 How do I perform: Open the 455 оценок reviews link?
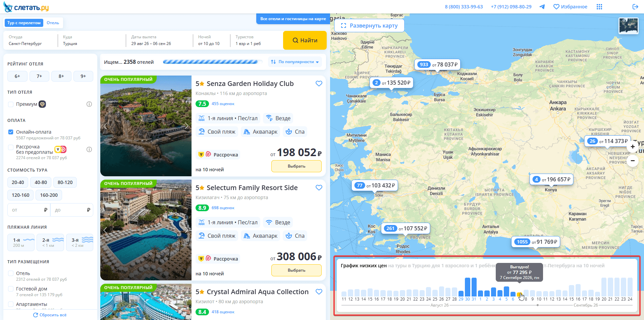tap(223, 104)
